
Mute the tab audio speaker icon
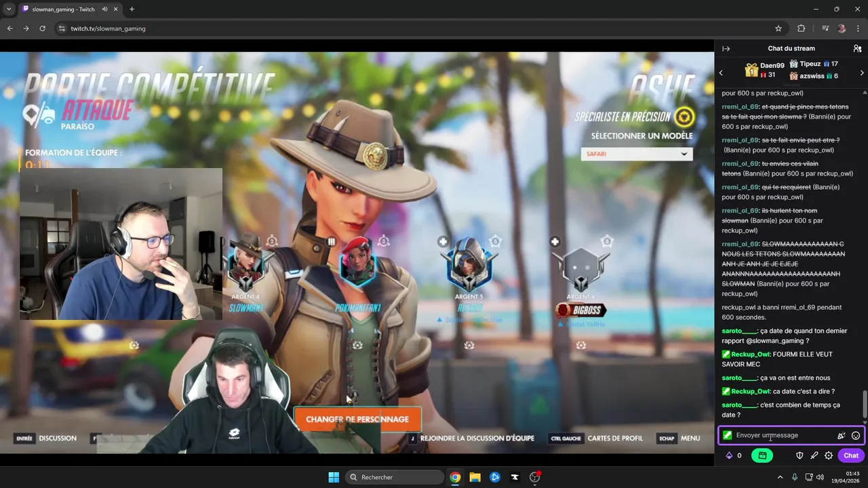(104, 9)
